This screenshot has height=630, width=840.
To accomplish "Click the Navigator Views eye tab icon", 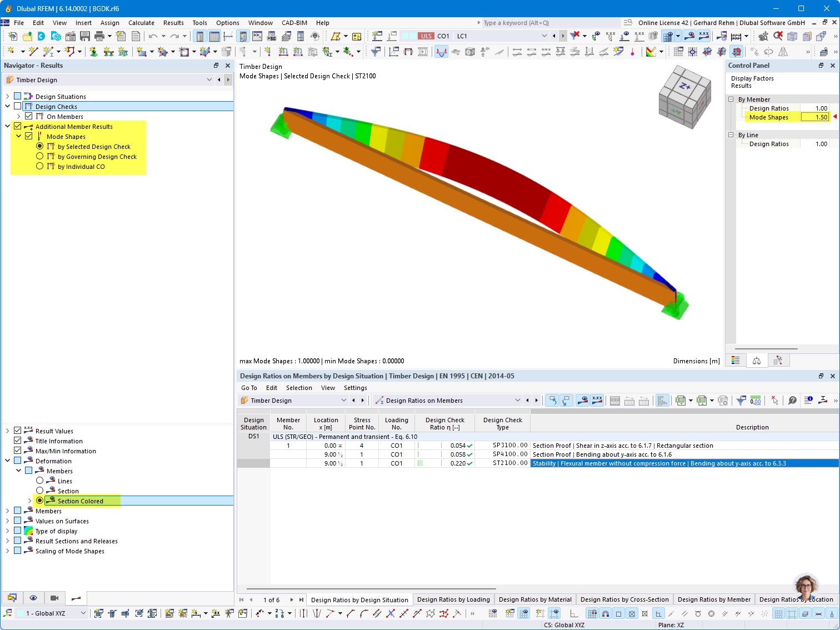I will coord(33,598).
